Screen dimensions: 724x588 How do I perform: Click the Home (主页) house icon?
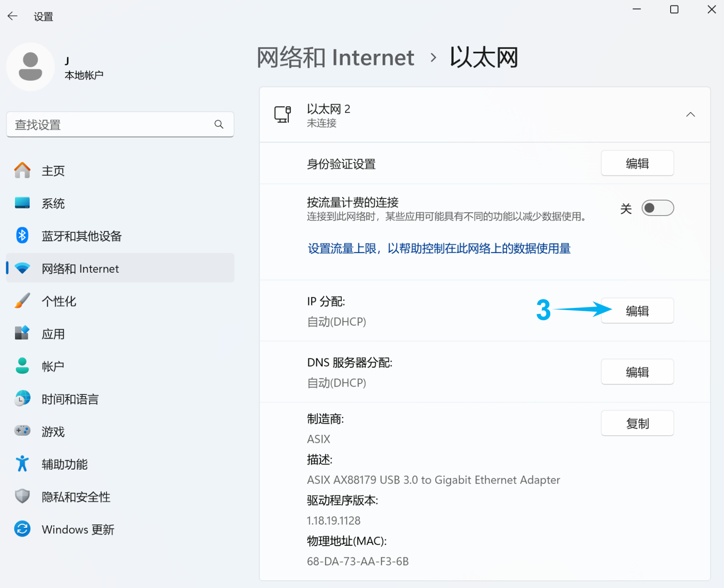(x=22, y=170)
